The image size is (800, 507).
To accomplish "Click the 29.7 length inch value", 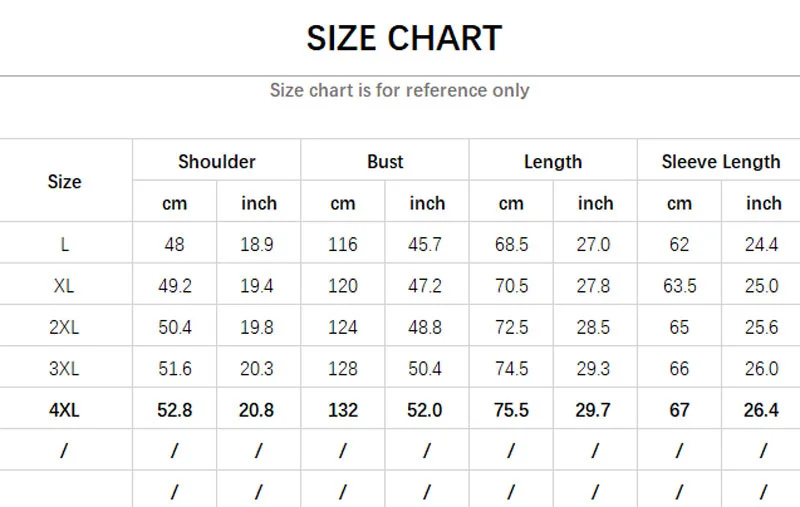I will 595,410.
